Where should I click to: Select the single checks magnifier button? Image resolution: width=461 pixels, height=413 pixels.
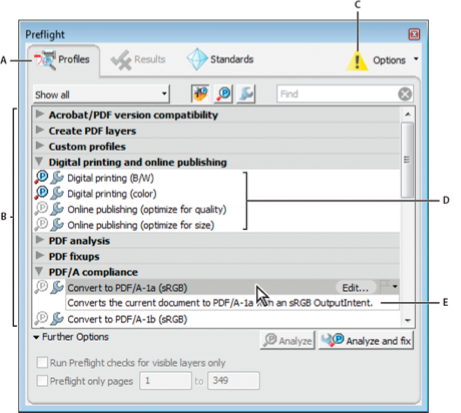(223, 94)
